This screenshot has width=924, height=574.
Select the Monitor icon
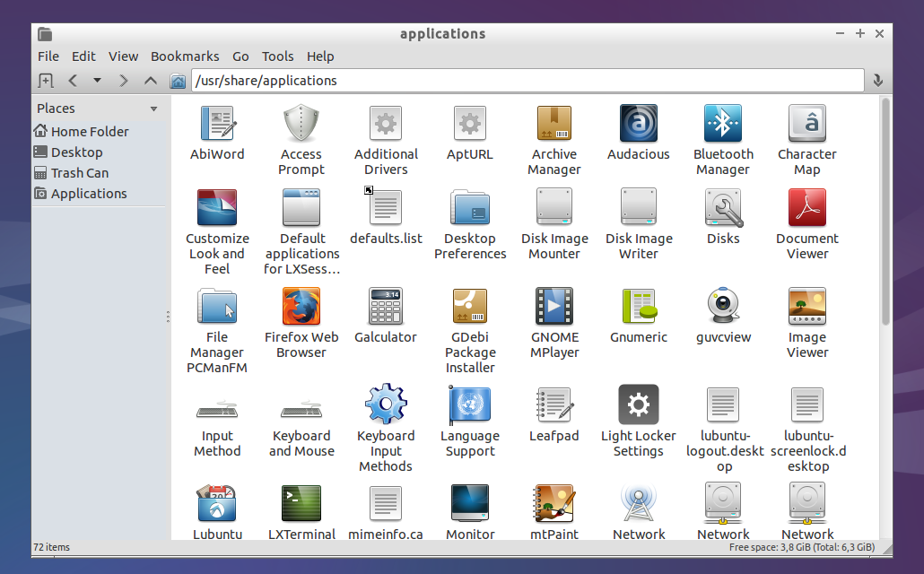point(470,502)
